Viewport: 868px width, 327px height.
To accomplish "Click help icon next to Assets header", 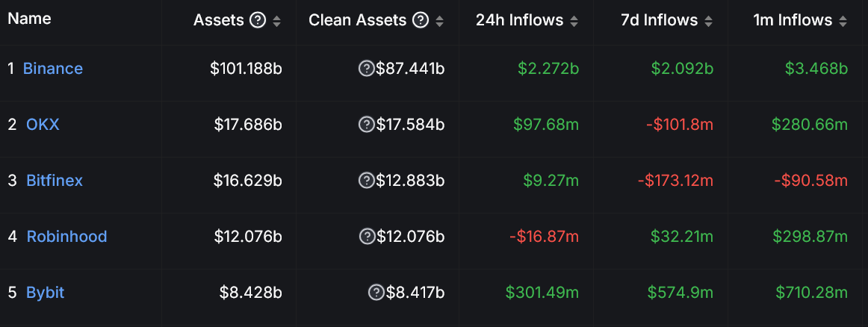I will click(x=258, y=21).
